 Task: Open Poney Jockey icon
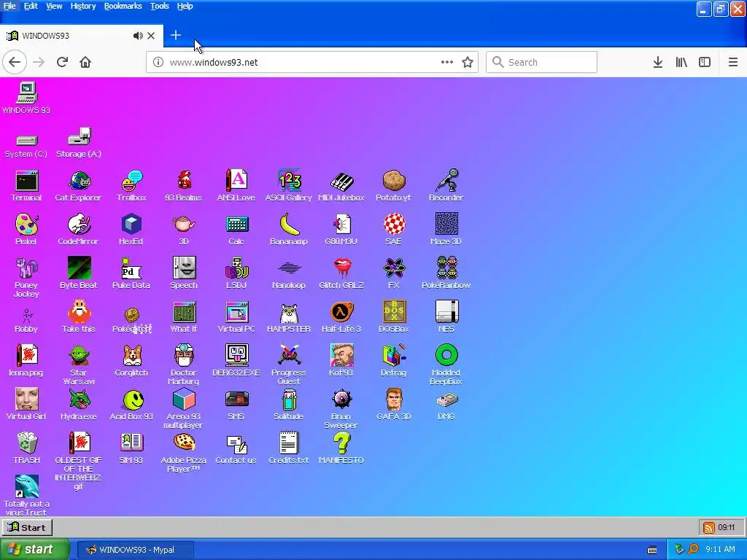pos(26,278)
